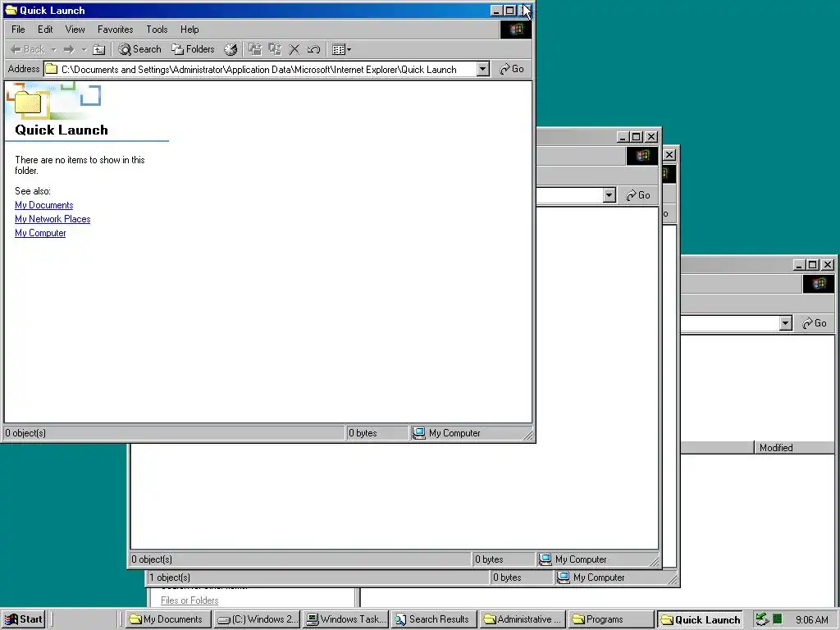Screen dimensions: 840x630
Task: Click the 9:06 AM system clock
Action: pyautogui.click(x=811, y=620)
